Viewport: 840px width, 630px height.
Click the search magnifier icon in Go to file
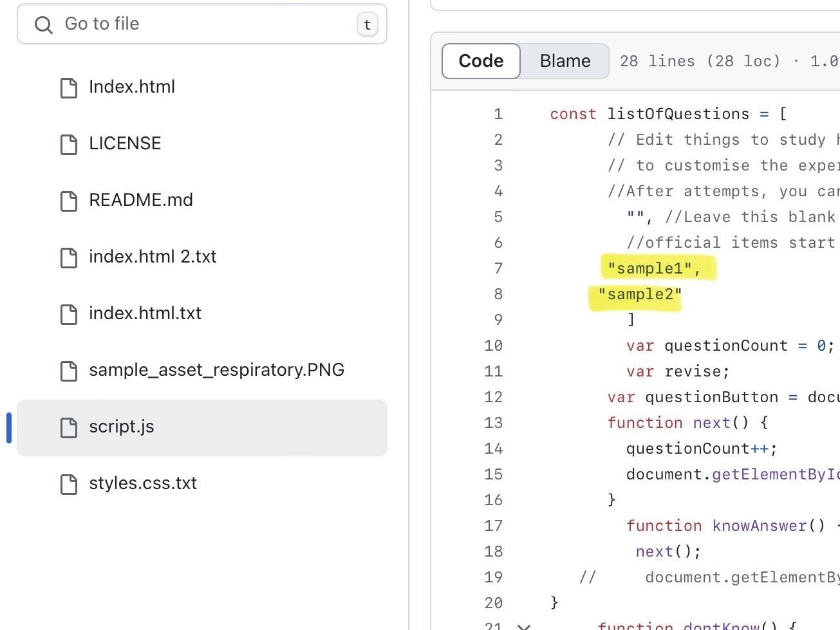(x=44, y=24)
